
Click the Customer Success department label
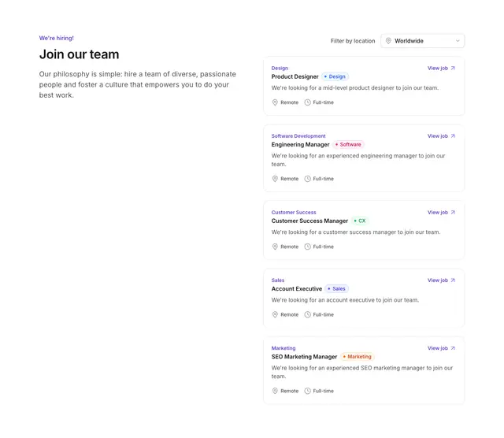coord(294,212)
